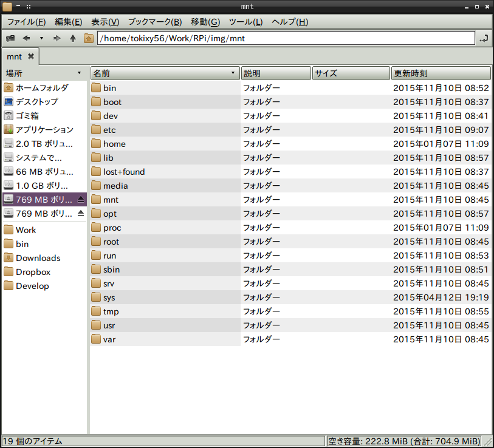Click the free space 空き容量 status text

click(404, 441)
